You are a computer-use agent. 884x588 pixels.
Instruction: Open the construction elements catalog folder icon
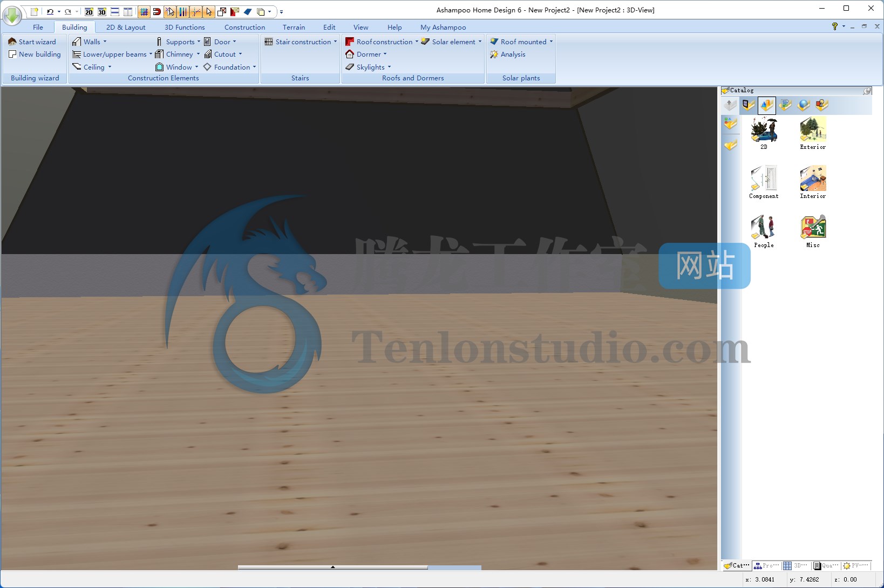click(749, 105)
